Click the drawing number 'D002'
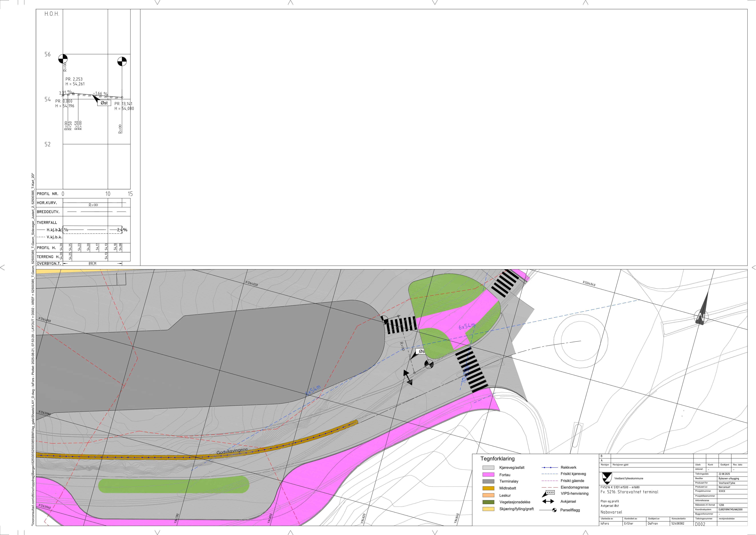 pos(700,524)
